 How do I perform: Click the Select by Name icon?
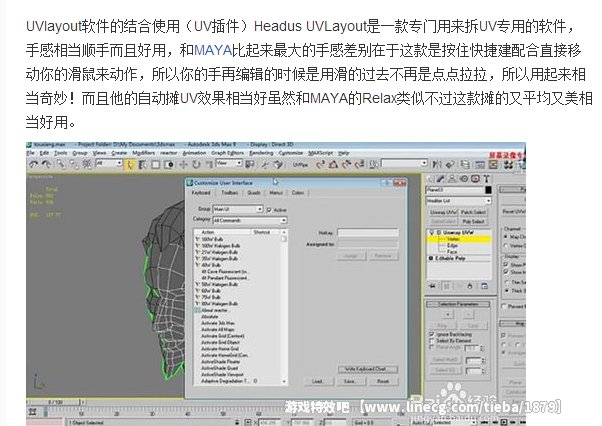[143, 165]
